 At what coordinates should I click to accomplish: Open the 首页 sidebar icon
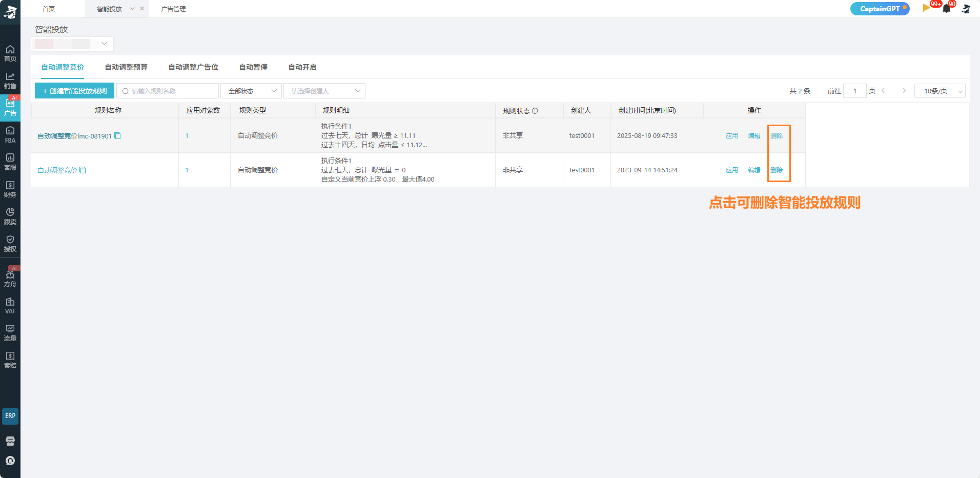coord(10,53)
